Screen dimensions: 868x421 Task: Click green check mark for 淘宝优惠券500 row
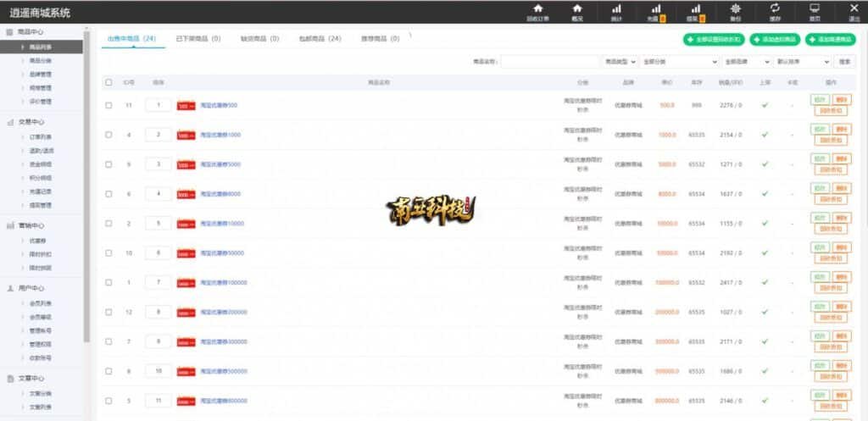[765, 105]
